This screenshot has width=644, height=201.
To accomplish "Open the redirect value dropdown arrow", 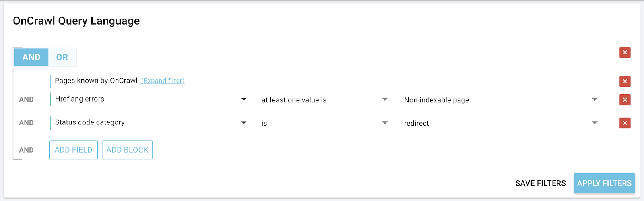I will pos(594,123).
